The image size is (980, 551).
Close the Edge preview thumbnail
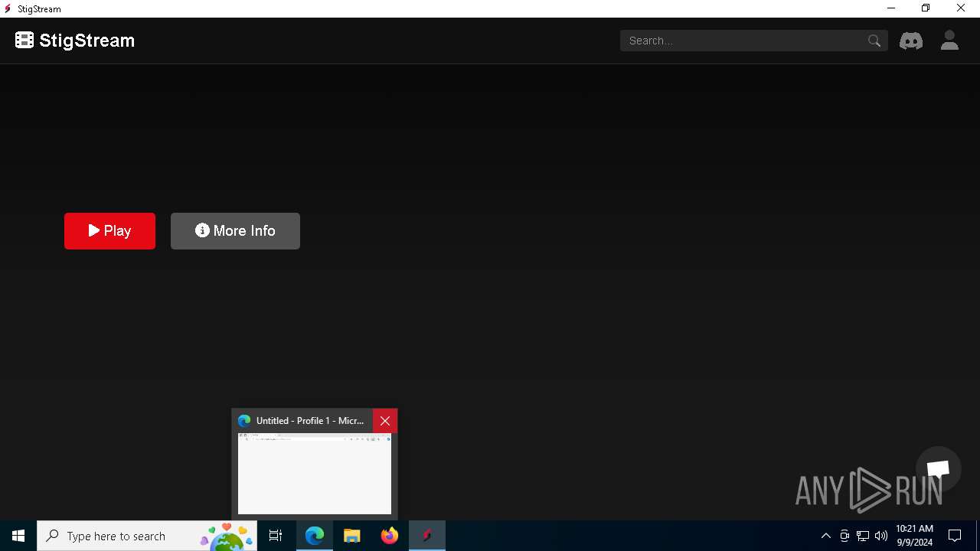[385, 421]
